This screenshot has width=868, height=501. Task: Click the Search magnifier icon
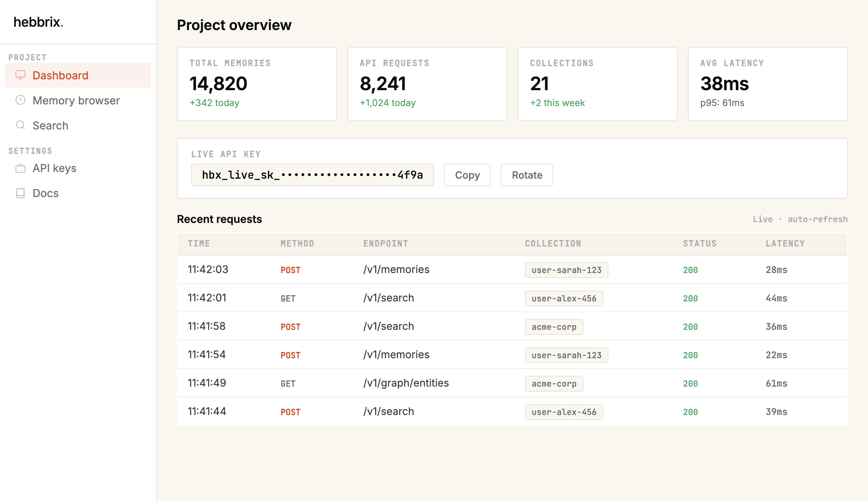pyautogui.click(x=20, y=125)
